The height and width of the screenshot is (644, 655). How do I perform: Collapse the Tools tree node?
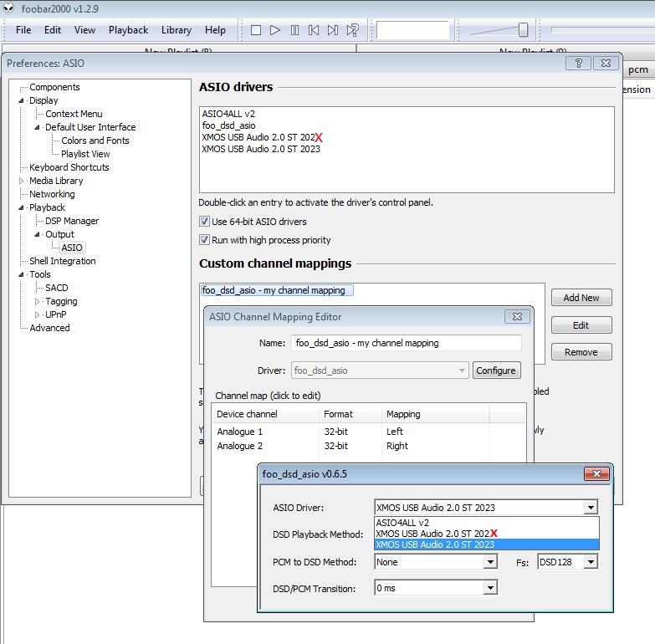(21, 274)
